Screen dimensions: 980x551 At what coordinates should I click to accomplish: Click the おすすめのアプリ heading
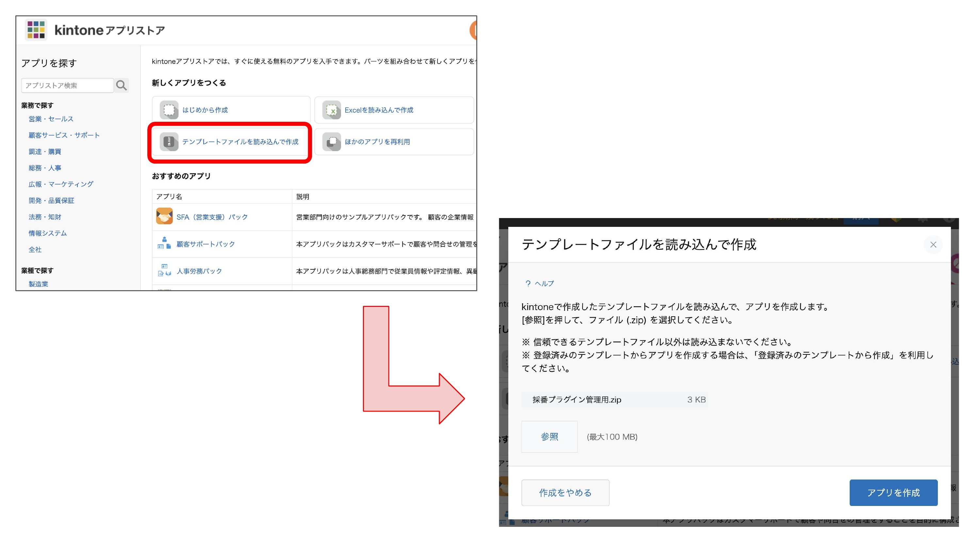[181, 176]
